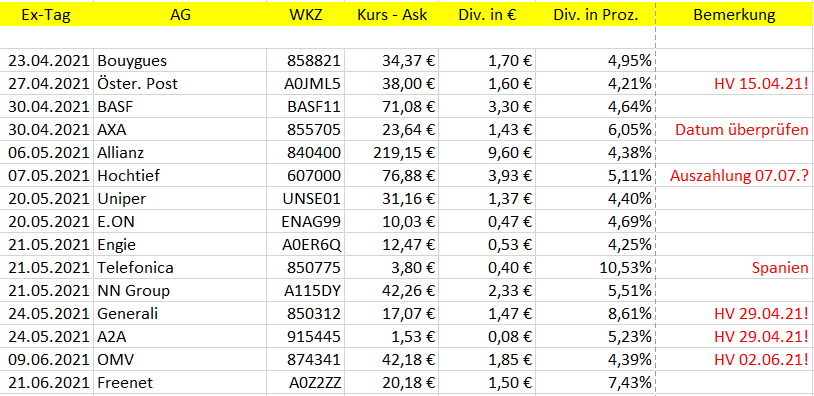Select the date 09.06.2021 cell
Image resolution: width=814 pixels, height=396 pixels.
[x=47, y=359]
